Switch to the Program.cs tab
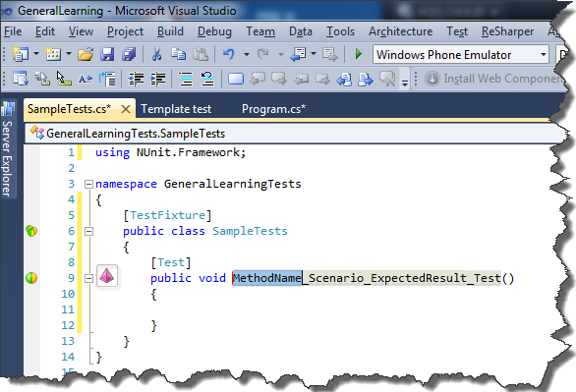This screenshot has width=576, height=392. 273,109
